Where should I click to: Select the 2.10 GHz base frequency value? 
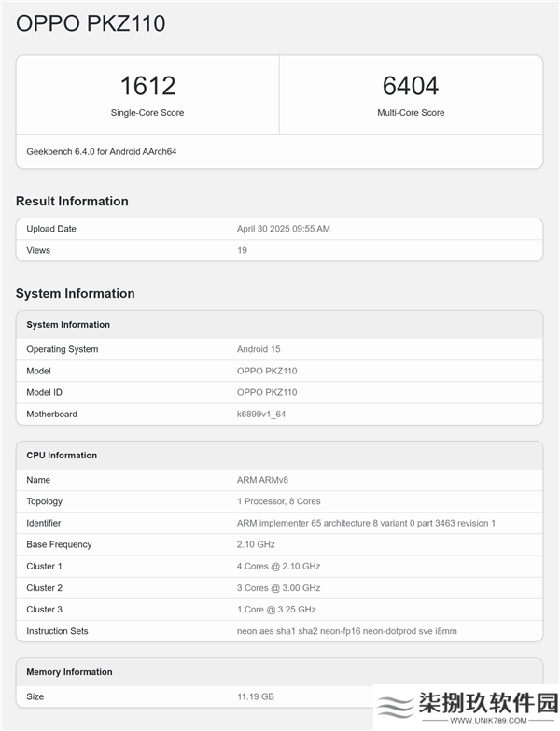coord(256,544)
